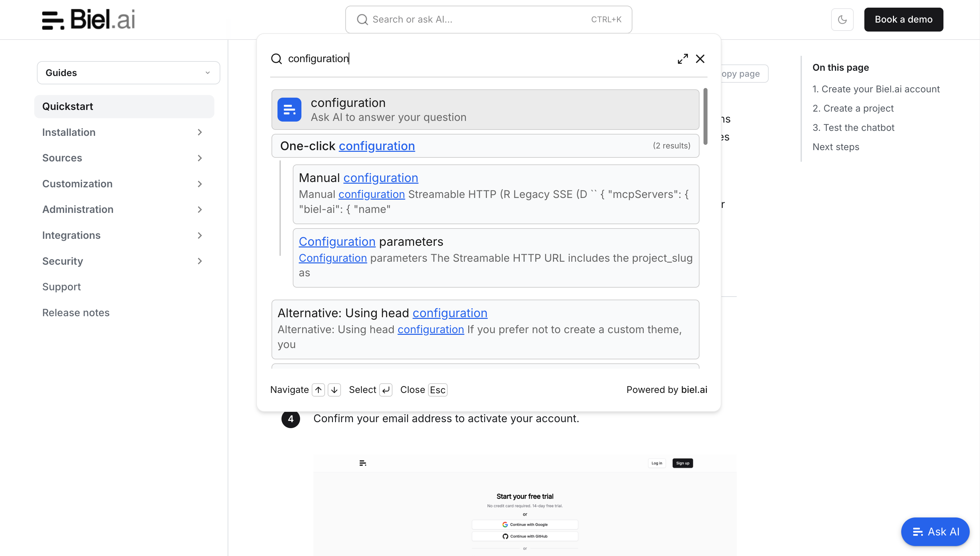Screen dimensions: 980x556
Task: Click the blue Biel AI icon in first result
Action: click(x=289, y=110)
